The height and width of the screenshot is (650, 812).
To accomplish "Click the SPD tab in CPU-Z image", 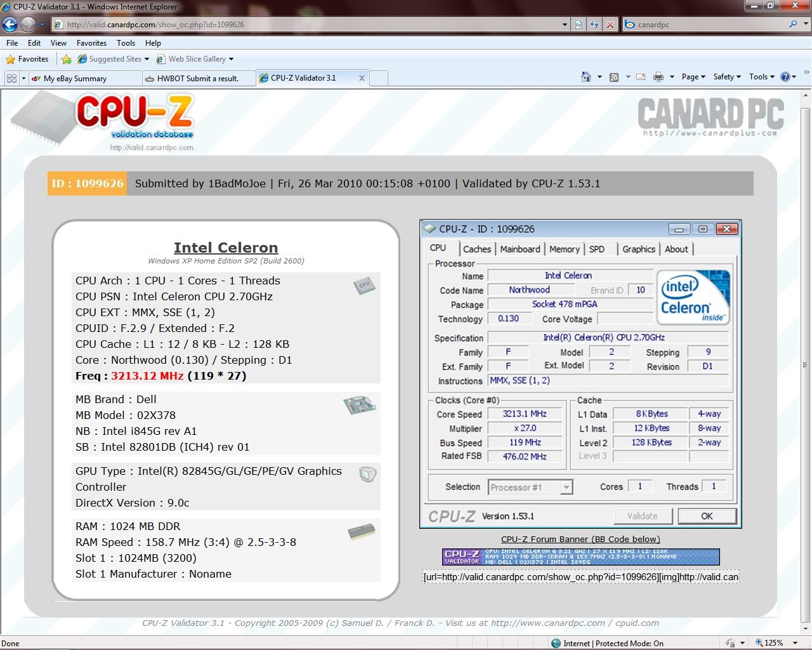I will (597, 249).
